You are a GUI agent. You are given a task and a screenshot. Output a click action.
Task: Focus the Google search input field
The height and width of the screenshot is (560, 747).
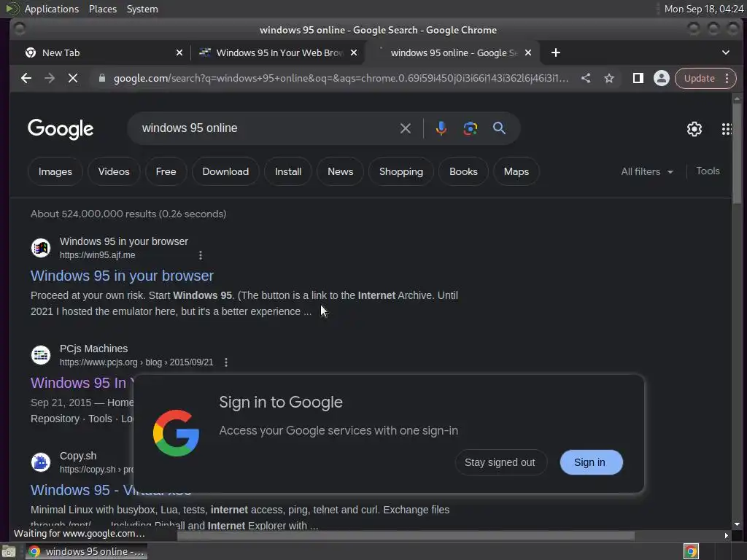267,128
